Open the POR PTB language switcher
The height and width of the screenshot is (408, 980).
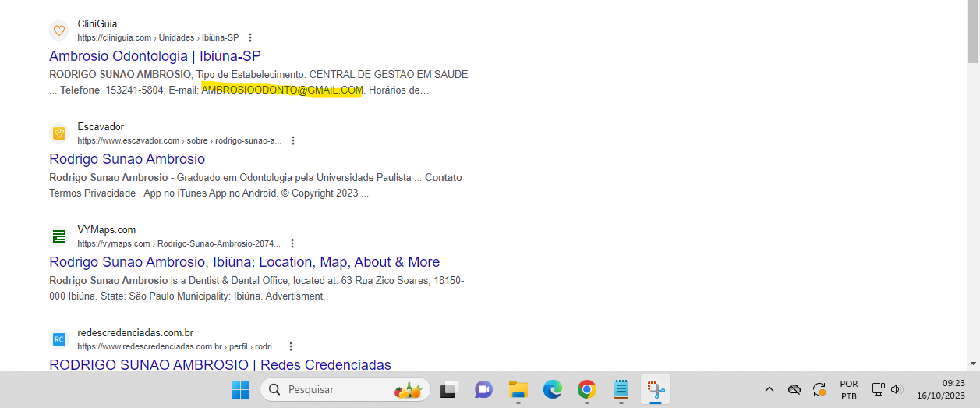point(849,390)
